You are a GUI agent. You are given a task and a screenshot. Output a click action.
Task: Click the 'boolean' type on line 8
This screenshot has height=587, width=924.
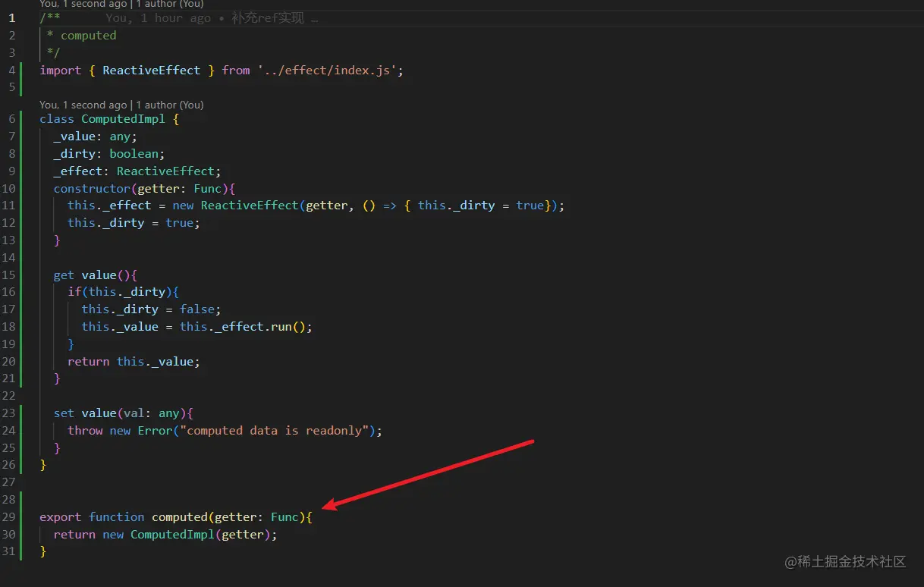point(134,154)
